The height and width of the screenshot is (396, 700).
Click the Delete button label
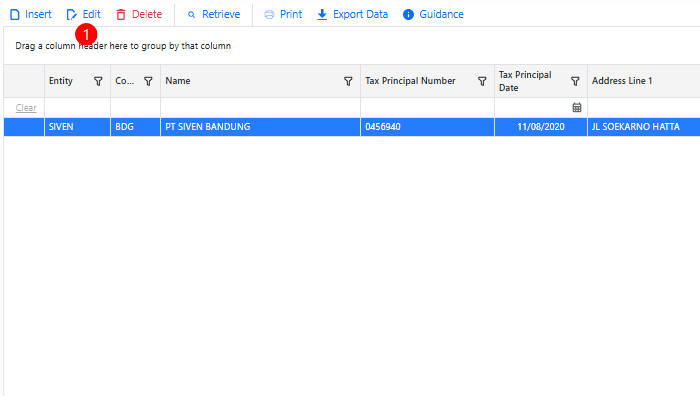pos(147,14)
